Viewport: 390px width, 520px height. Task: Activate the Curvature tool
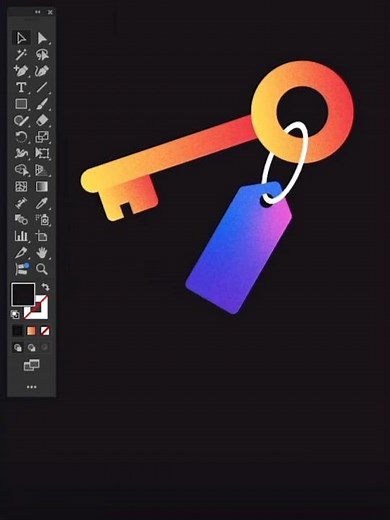tap(42, 71)
